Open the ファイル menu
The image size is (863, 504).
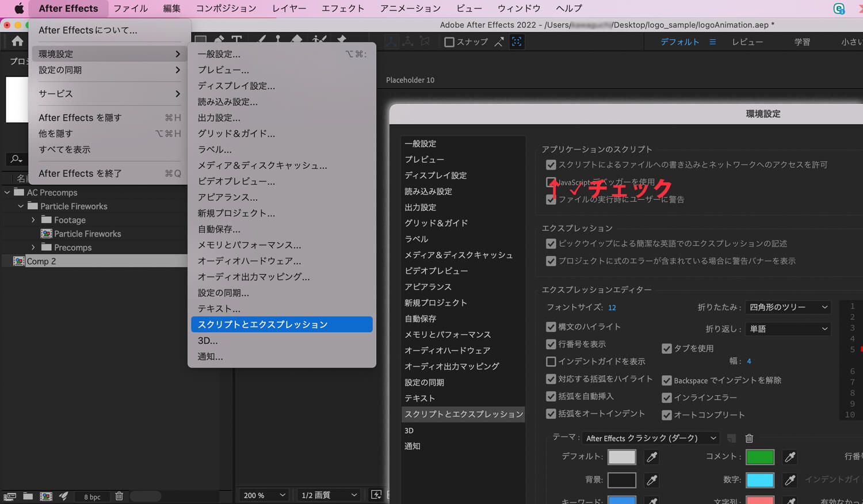131,8
